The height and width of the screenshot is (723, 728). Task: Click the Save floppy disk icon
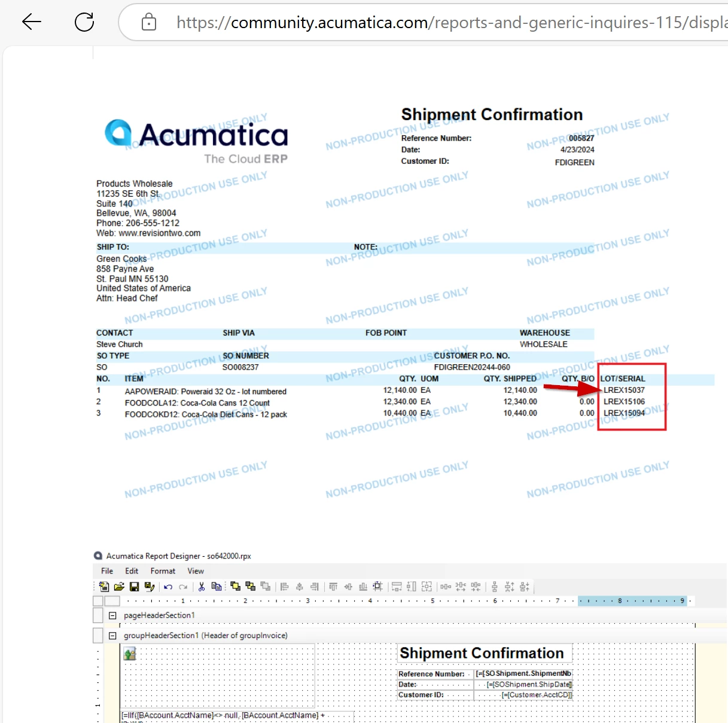coord(135,587)
